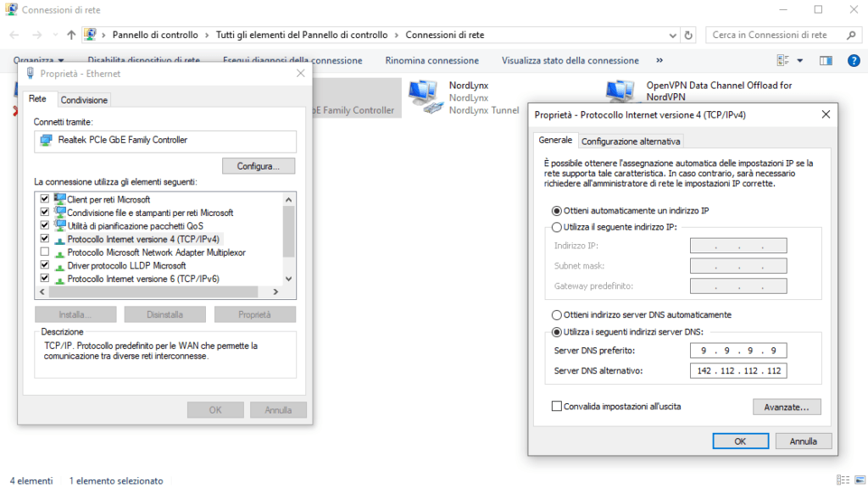Toggle Driver protocollo LLDP Microsoft checkbox
Image resolution: width=868 pixels, height=488 pixels.
point(45,265)
